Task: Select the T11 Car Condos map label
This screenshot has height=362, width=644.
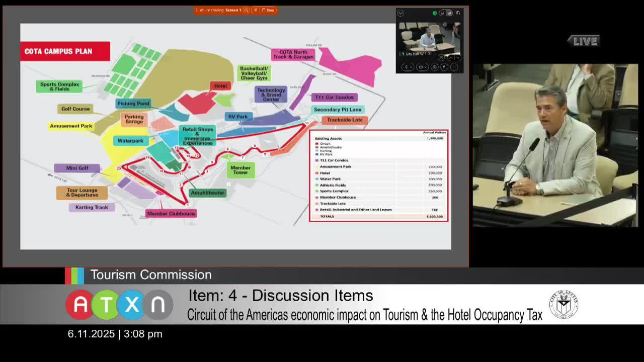Action: pyautogui.click(x=335, y=97)
